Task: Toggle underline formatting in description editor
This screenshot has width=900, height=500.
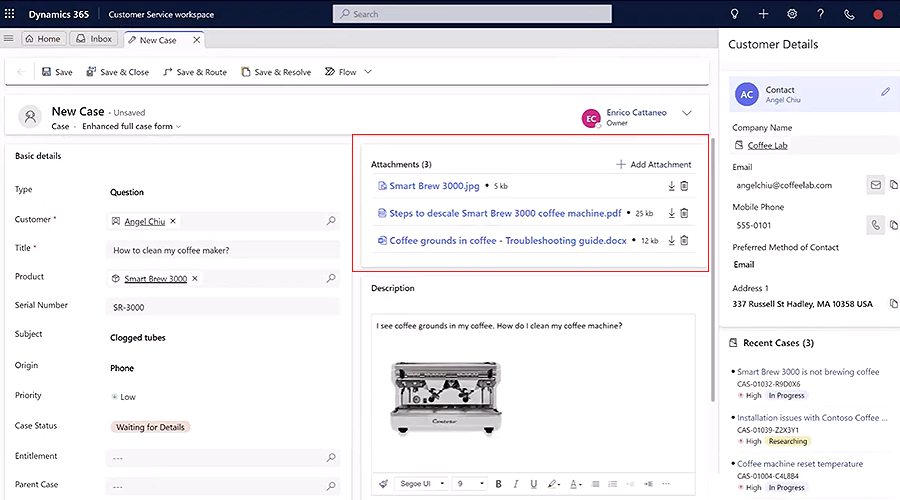Action: coord(534,484)
